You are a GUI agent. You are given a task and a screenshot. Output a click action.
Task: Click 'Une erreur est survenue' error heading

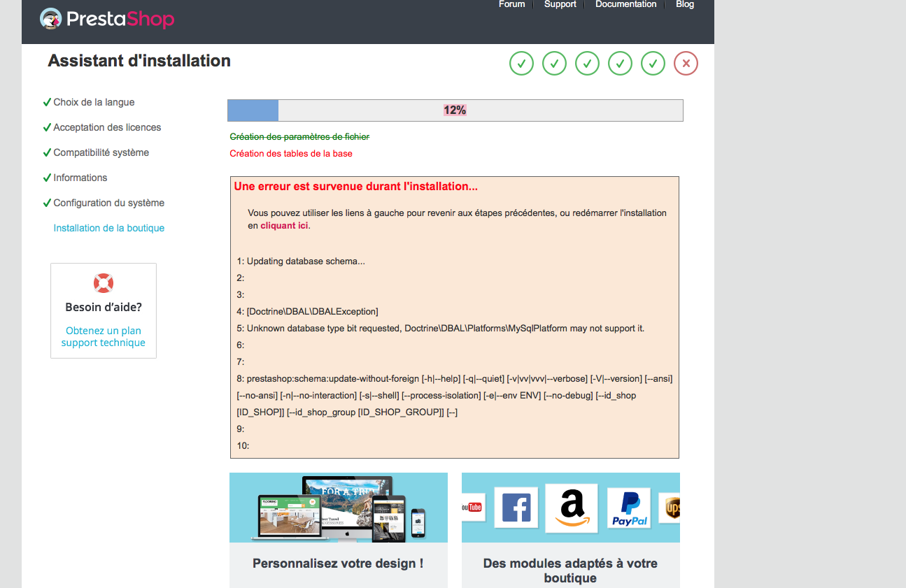pos(356,187)
